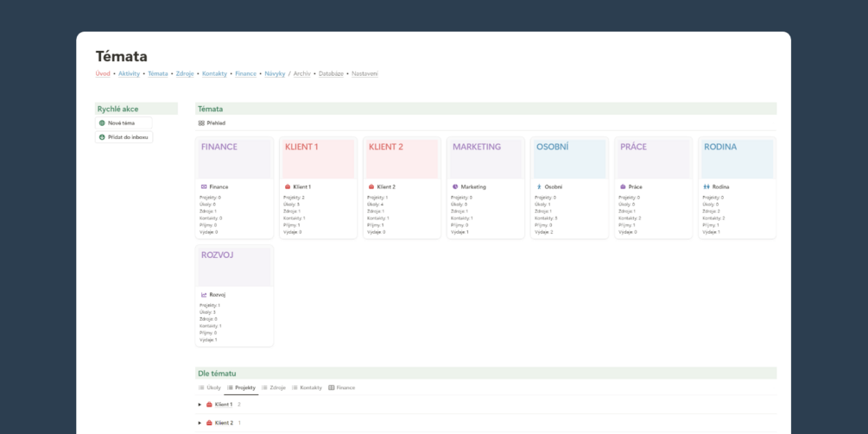Click "Úkoly: 5" on the Klient 1 card
The image size is (868, 434).
[292, 204]
